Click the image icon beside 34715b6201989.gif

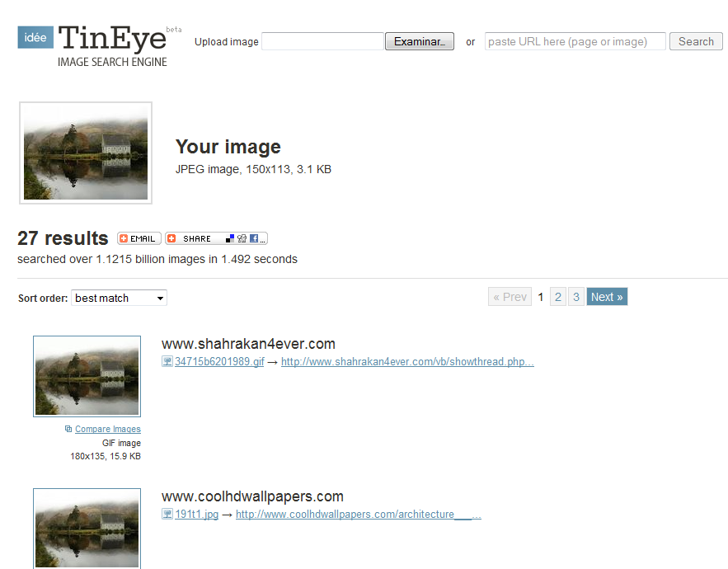tap(167, 360)
